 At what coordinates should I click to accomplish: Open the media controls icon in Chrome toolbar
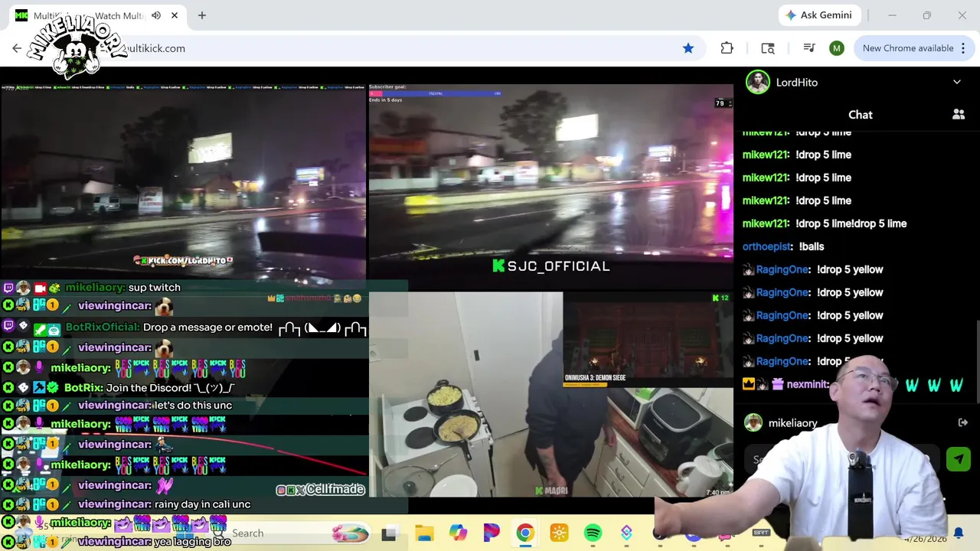click(809, 48)
